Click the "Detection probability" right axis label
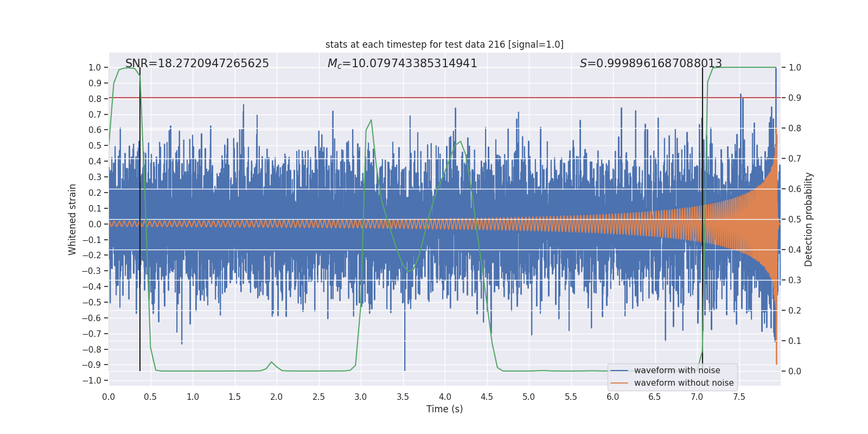Viewport: 868px width, 434px height. 809,219
